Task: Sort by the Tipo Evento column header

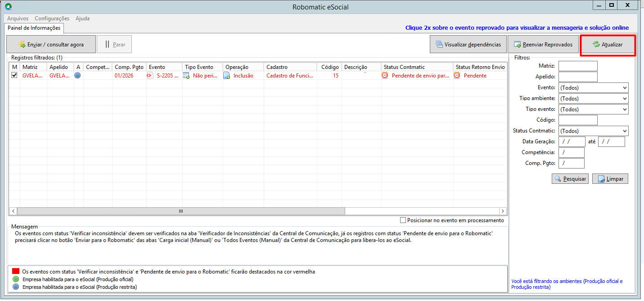Action: pyautogui.click(x=203, y=67)
